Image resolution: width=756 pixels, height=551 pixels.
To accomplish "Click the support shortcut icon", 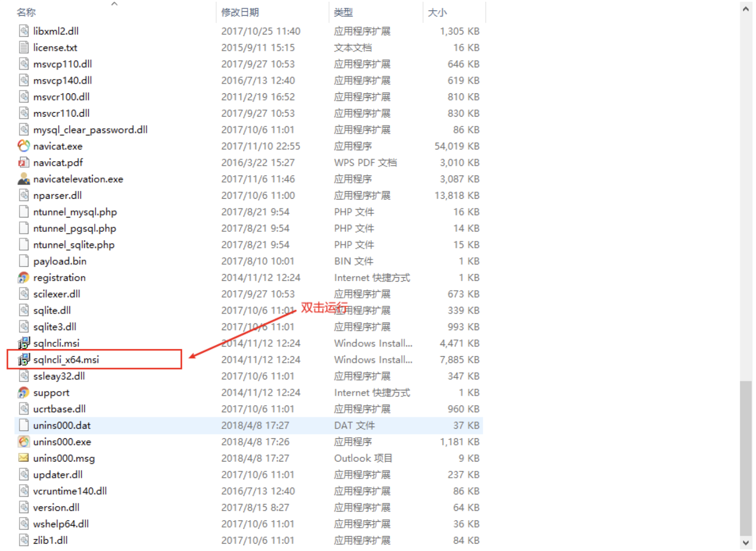I will pyautogui.click(x=24, y=393).
